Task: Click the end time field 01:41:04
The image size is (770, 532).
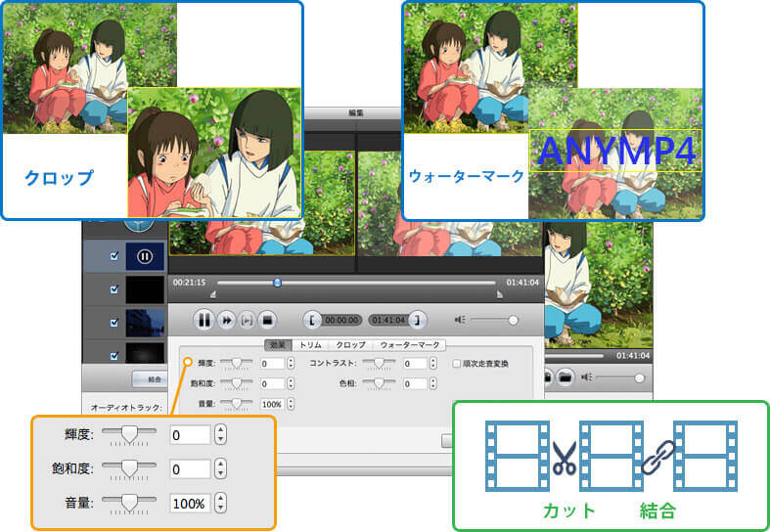Action: tap(388, 321)
